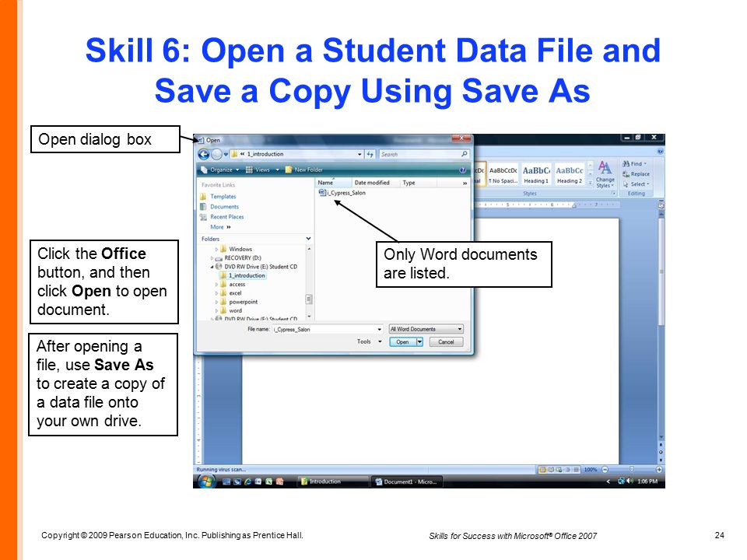Switch to Document1 - Microsoft Word taskbar button
This screenshot has height=560, width=747.
coord(407,481)
